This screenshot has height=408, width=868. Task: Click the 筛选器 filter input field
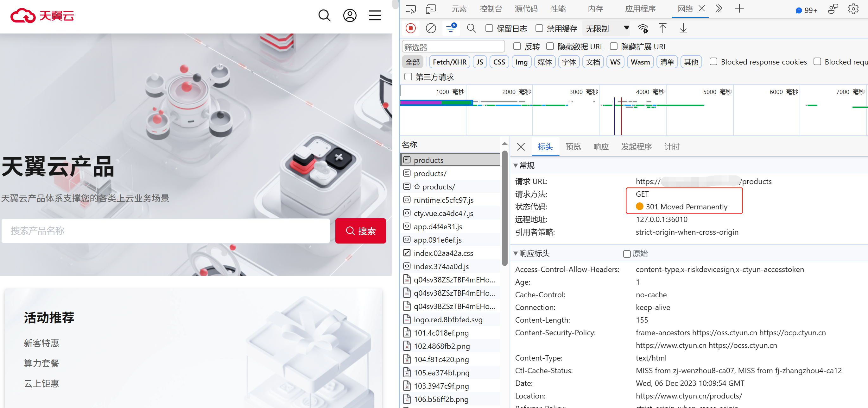coord(453,47)
